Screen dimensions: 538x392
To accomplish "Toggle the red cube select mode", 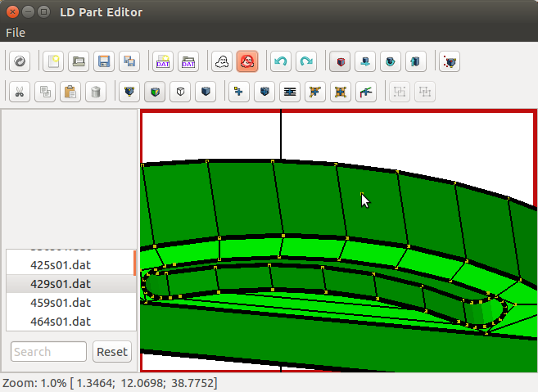I will (339, 61).
